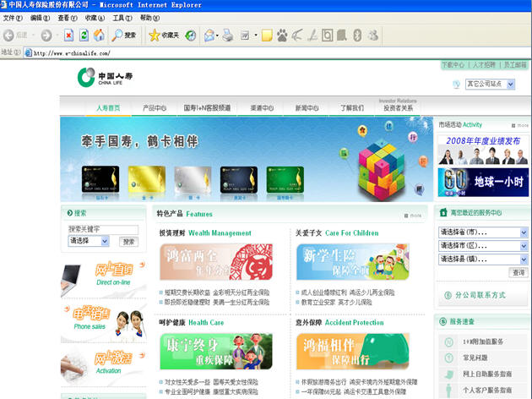Click the Mail envelope toolbar icon
The image size is (532, 399).
pyautogui.click(x=209, y=36)
